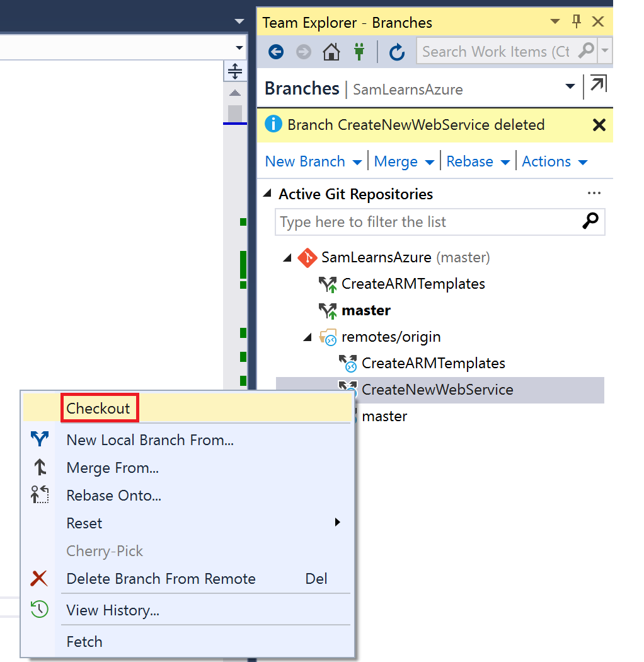Click the pop-out undock arrow icon

(597, 86)
